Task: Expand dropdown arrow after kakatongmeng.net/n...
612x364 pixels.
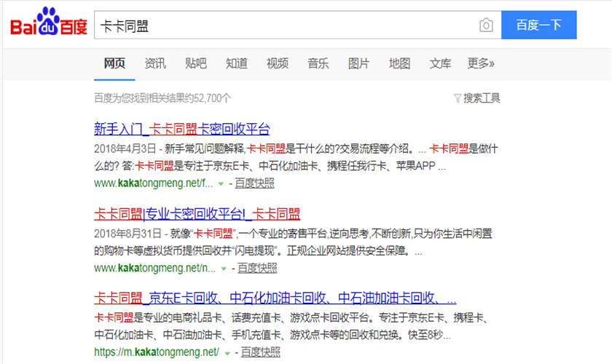Action: point(224,269)
